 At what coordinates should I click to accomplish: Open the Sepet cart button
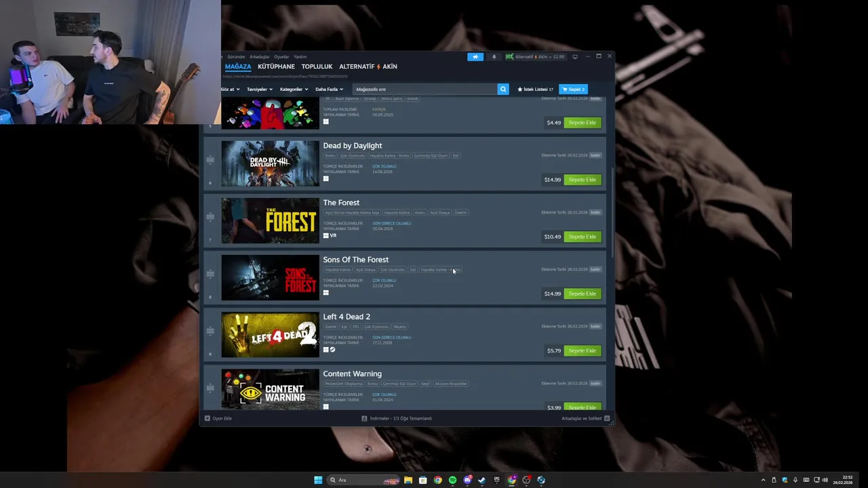pos(573,89)
